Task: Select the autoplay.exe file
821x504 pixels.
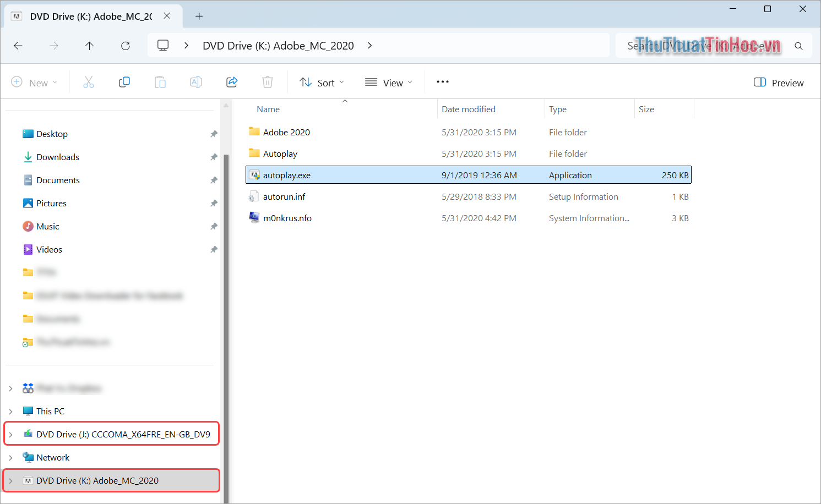Action: click(x=468, y=175)
